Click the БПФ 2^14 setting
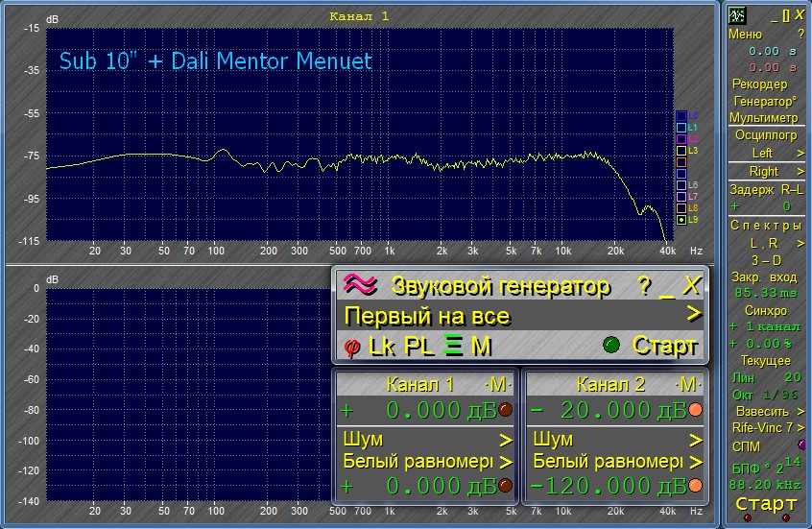Screen dimensions: 812x529 coord(766,467)
